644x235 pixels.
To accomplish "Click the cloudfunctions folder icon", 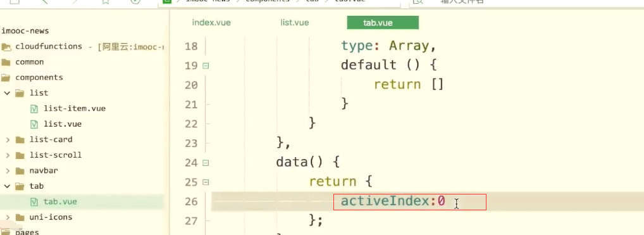I will [6, 46].
